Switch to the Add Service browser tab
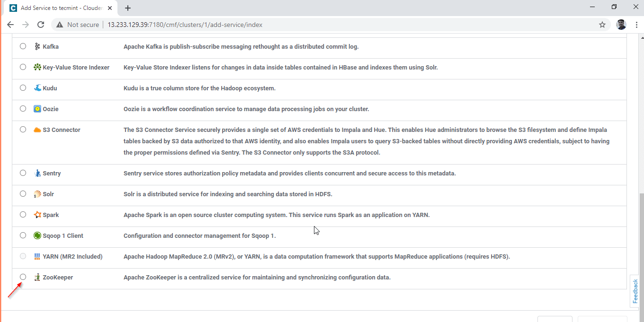Viewport: 644px width, 322px height. pyautogui.click(x=61, y=8)
